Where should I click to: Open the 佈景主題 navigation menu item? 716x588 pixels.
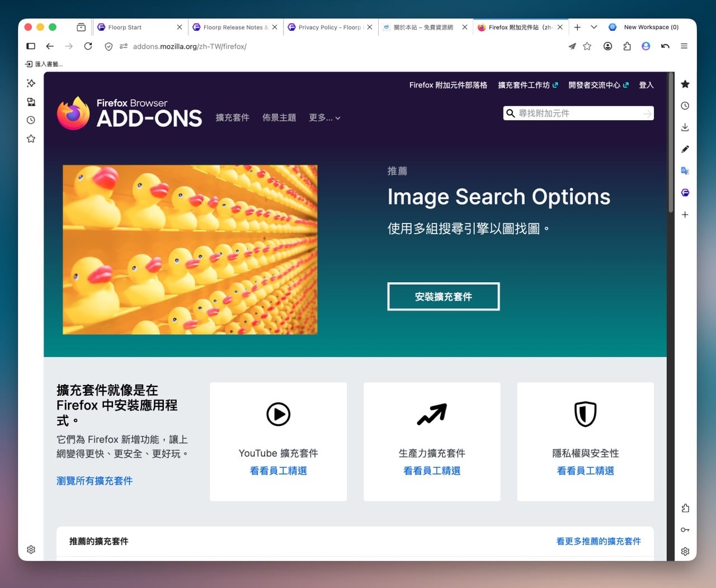[x=279, y=117]
